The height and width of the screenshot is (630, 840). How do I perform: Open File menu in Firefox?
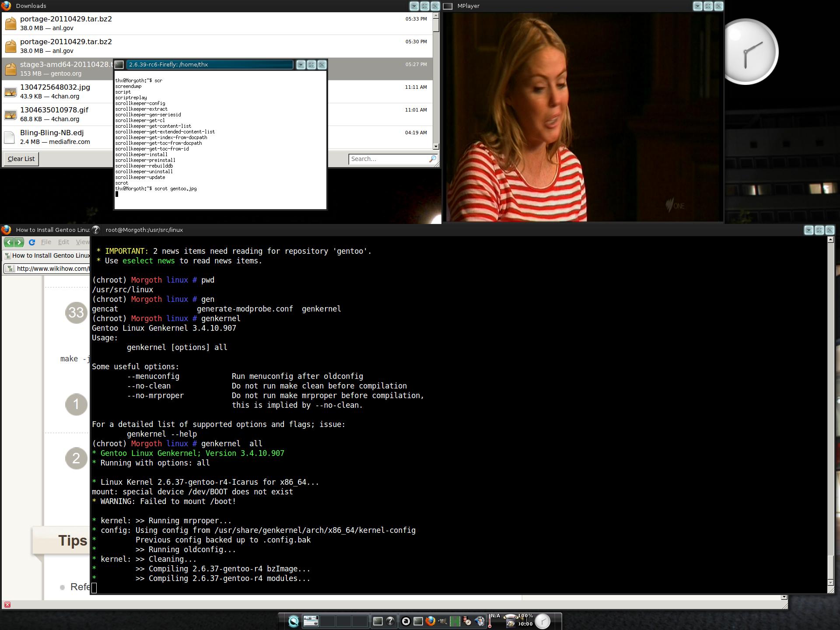[46, 242]
